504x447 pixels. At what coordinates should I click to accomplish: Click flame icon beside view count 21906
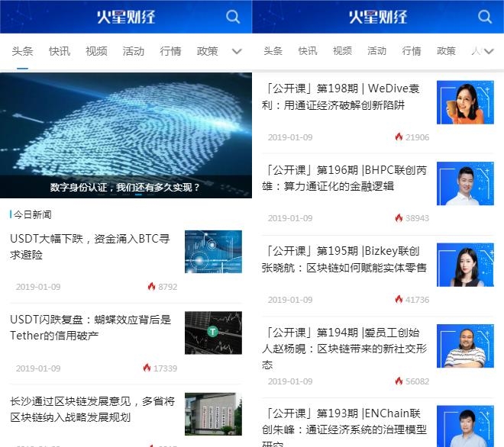click(x=399, y=137)
